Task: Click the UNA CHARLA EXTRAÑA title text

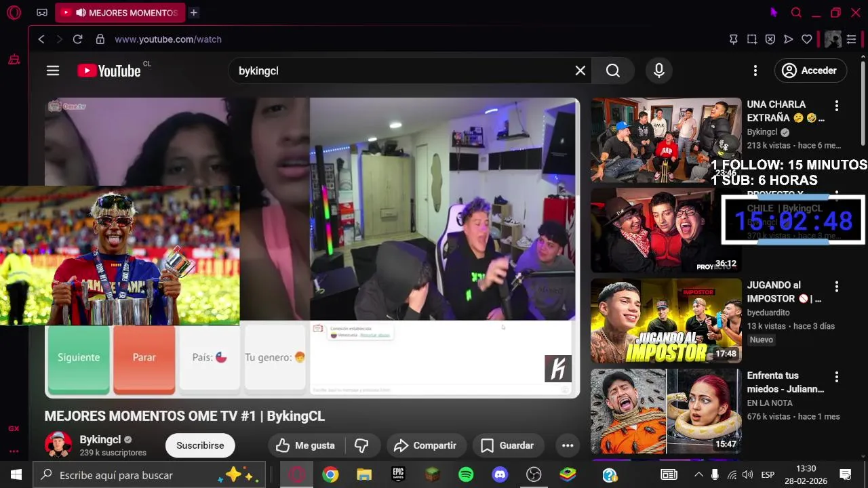Action: (x=785, y=111)
